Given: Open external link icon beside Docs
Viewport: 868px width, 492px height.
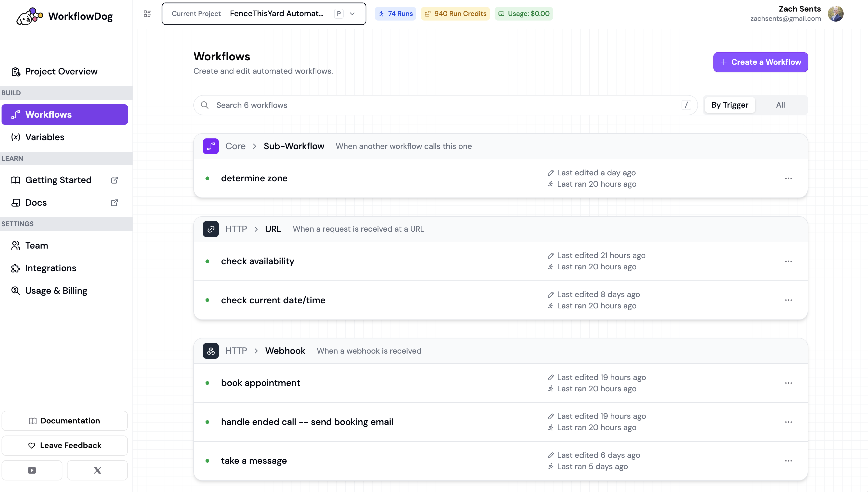Looking at the screenshot, I should 114,202.
